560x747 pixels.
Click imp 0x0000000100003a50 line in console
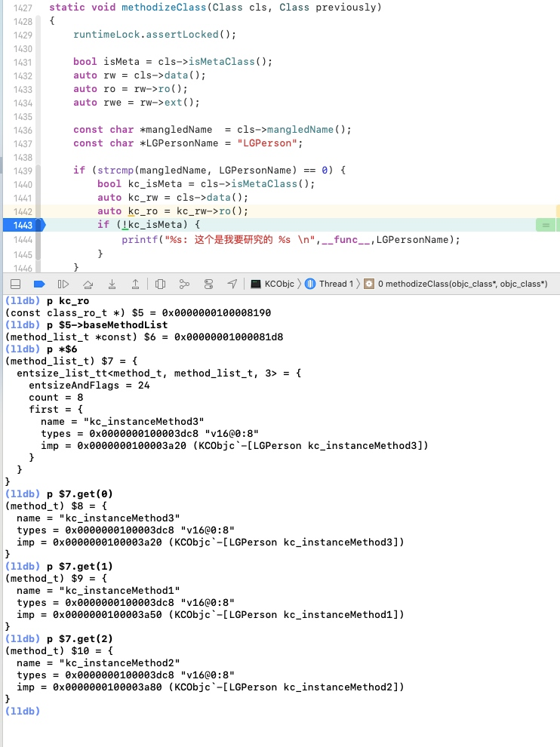pos(210,614)
